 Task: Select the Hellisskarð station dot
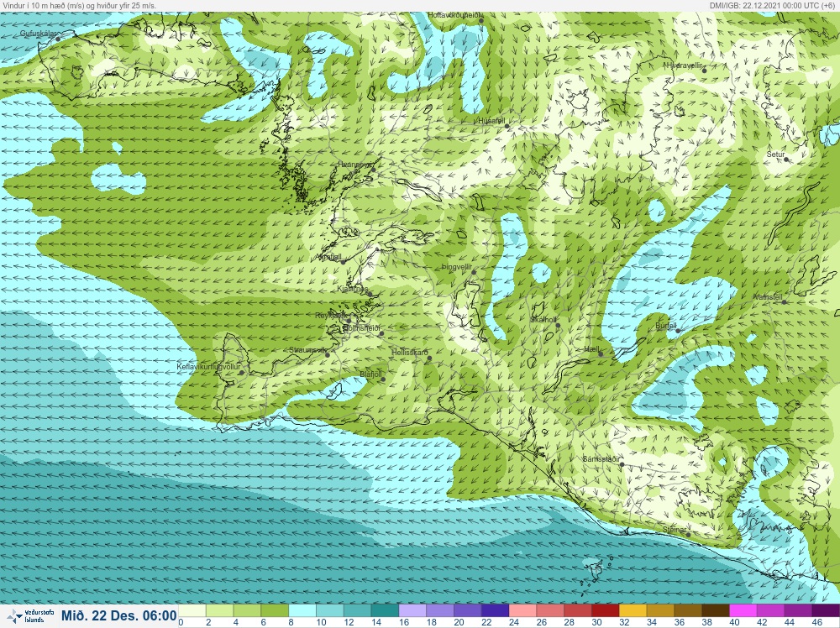[429, 358]
